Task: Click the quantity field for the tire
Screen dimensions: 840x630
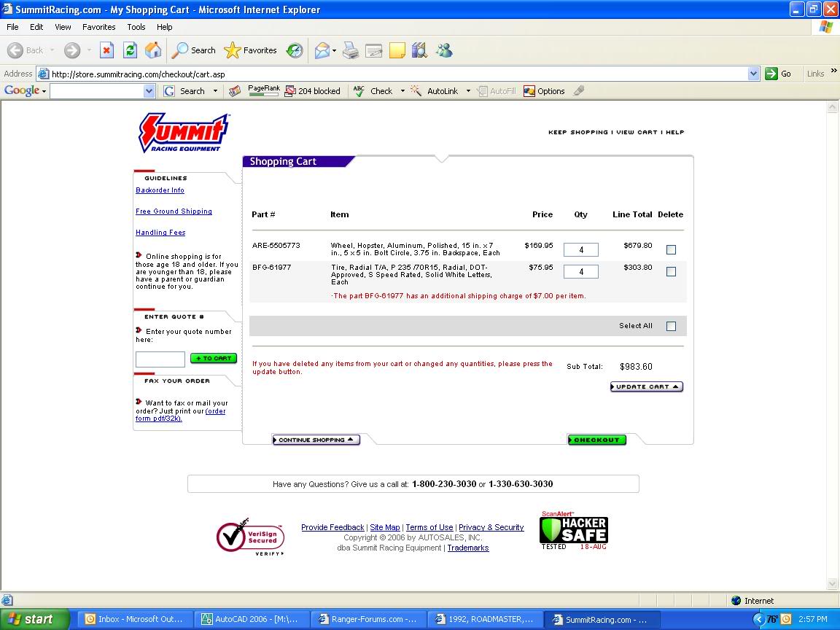Action: (580, 271)
